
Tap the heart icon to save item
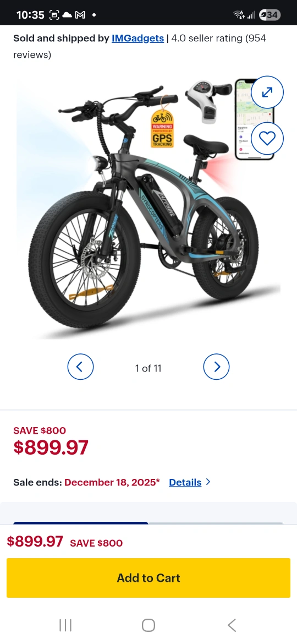[267, 139]
